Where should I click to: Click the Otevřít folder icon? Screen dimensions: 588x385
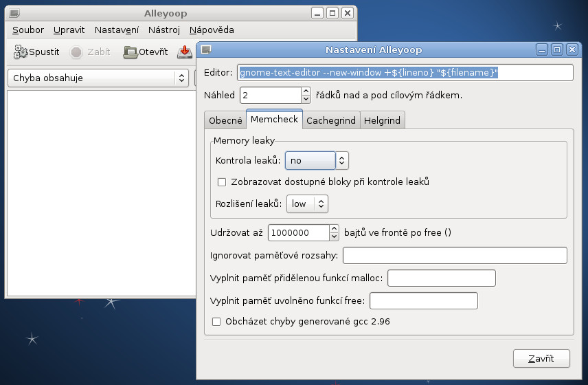(131, 52)
